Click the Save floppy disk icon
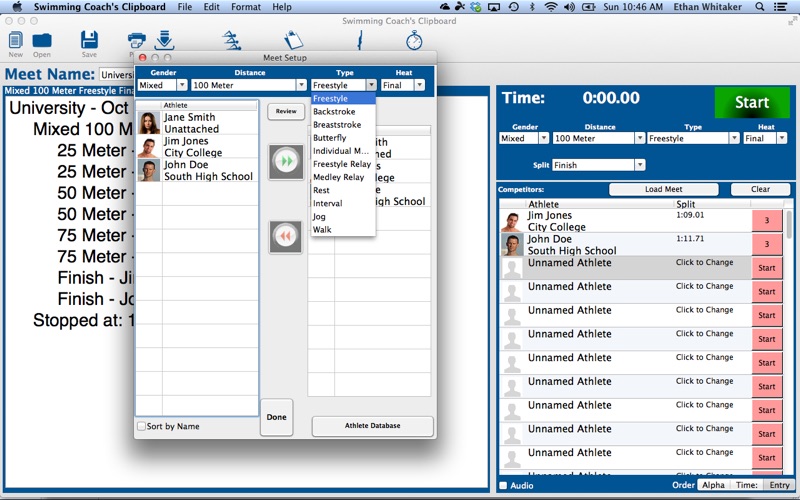 pos(89,41)
